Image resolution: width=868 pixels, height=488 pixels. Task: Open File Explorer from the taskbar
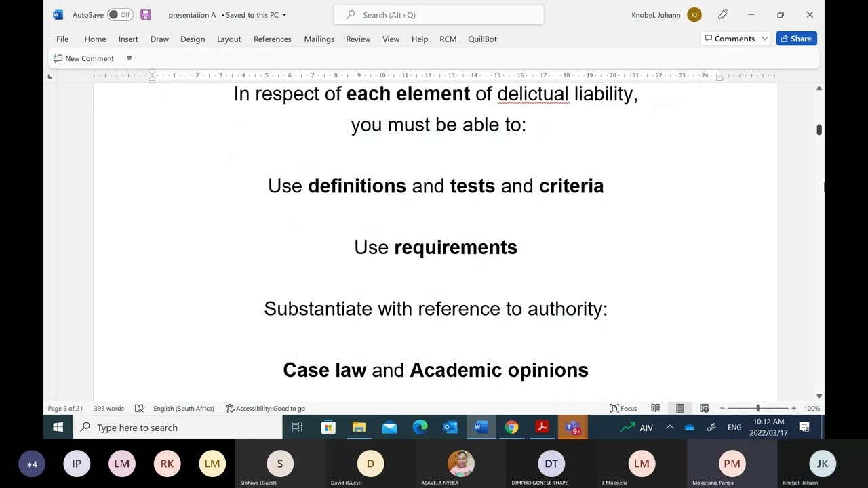point(359,428)
